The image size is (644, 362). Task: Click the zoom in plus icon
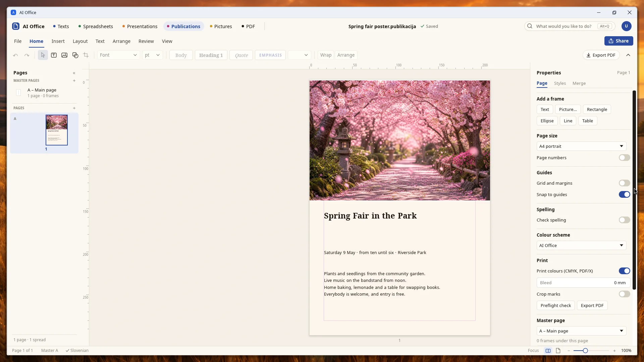pos(614,351)
